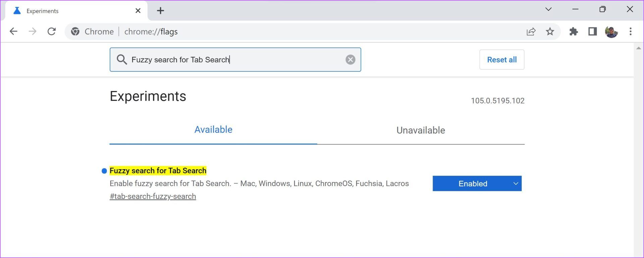This screenshot has height=258, width=644.
Task: Select the Available tab
Action: (x=213, y=130)
